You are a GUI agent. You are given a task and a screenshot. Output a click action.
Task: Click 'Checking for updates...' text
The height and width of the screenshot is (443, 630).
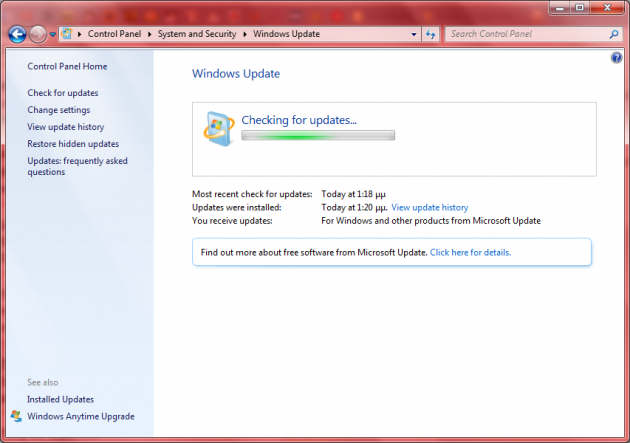(x=299, y=120)
